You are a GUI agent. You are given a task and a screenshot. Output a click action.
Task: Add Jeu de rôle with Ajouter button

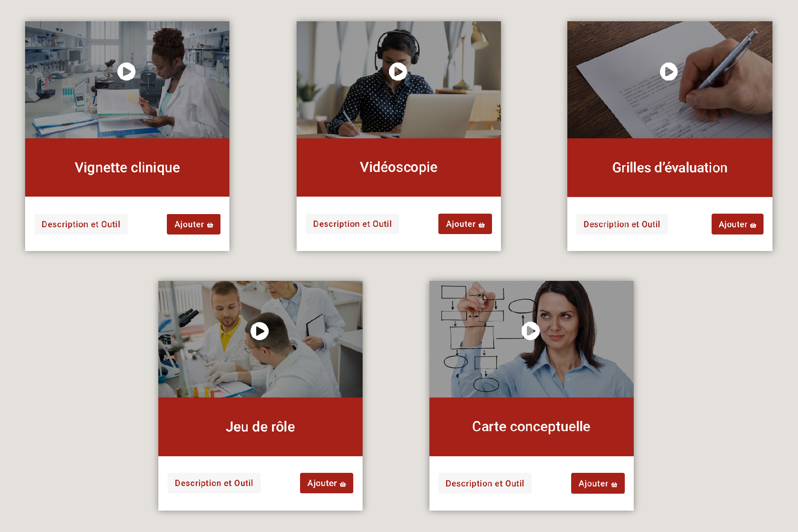tap(326, 483)
